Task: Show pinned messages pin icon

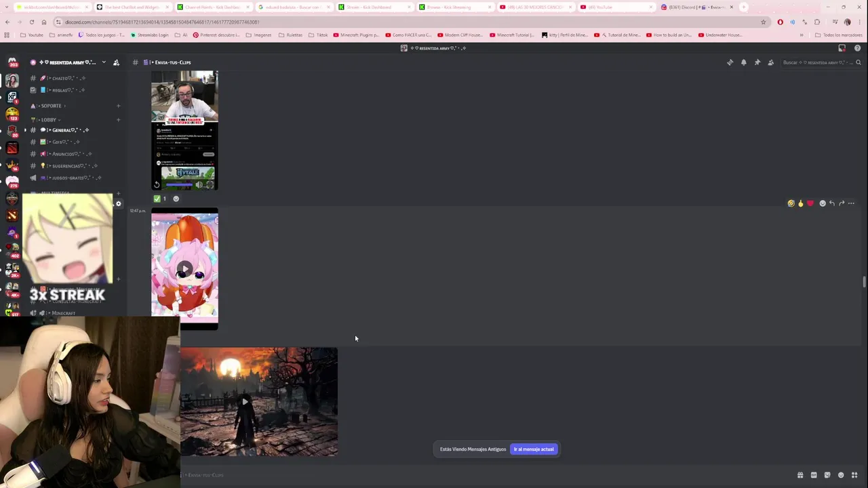Action: coord(757,62)
